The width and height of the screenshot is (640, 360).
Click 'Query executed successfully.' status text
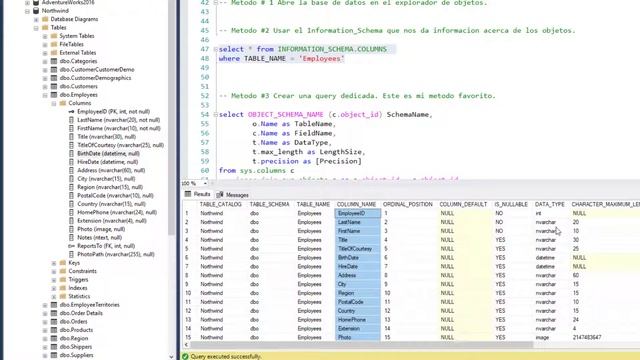pyautogui.click(x=226, y=357)
